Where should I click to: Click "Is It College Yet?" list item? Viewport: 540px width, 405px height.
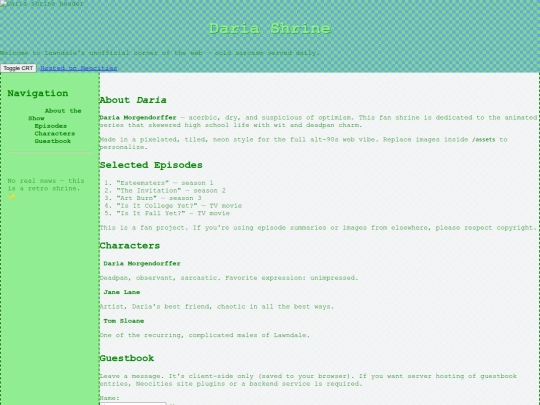[179, 206]
